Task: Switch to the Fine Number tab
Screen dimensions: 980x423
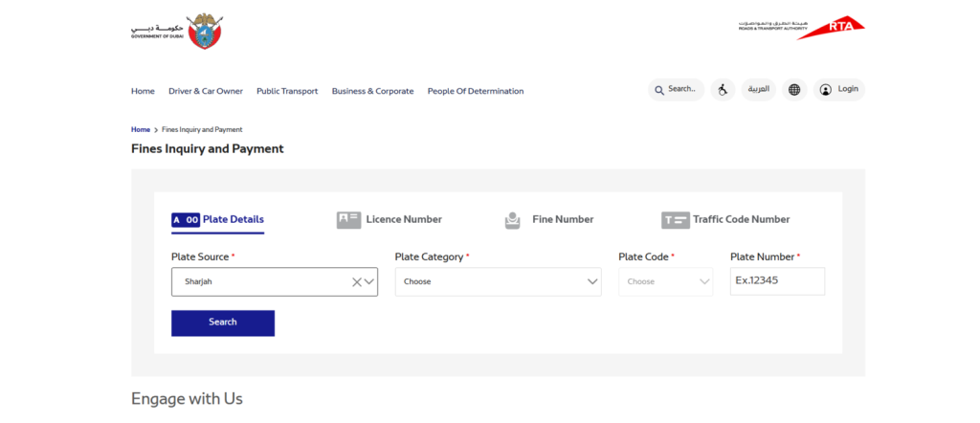Action: tap(549, 220)
